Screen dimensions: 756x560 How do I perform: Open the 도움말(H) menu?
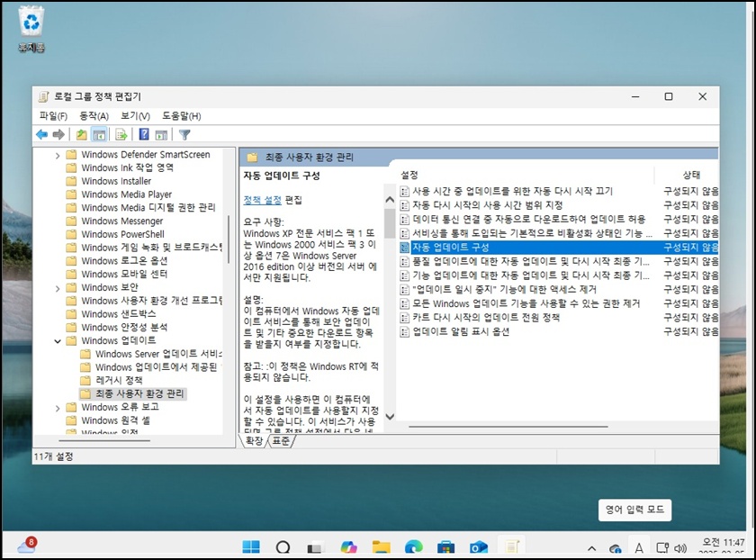click(x=181, y=116)
